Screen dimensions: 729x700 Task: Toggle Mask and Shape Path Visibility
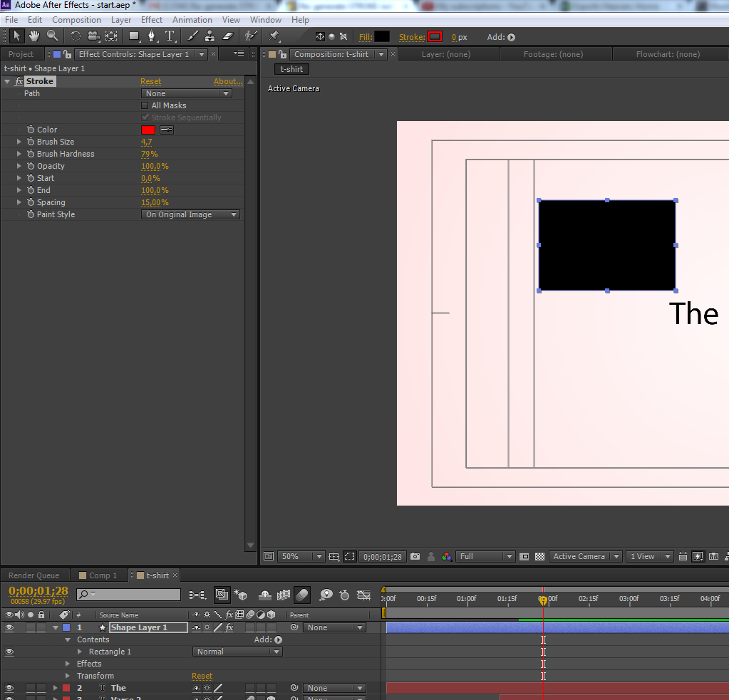(350, 556)
